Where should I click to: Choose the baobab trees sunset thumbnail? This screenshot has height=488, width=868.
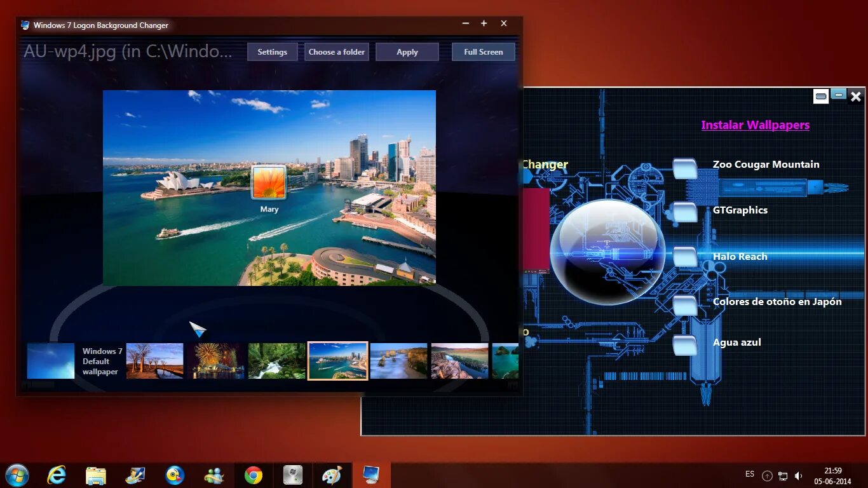(x=155, y=361)
